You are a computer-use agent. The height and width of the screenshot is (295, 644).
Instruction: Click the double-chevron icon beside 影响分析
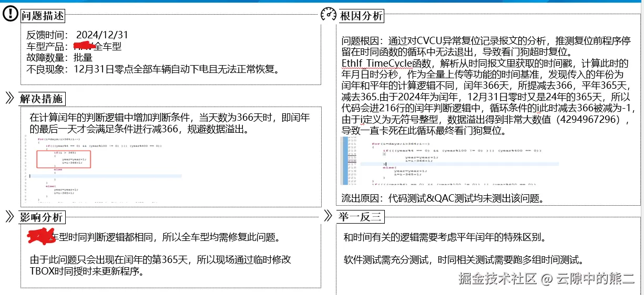9,216
